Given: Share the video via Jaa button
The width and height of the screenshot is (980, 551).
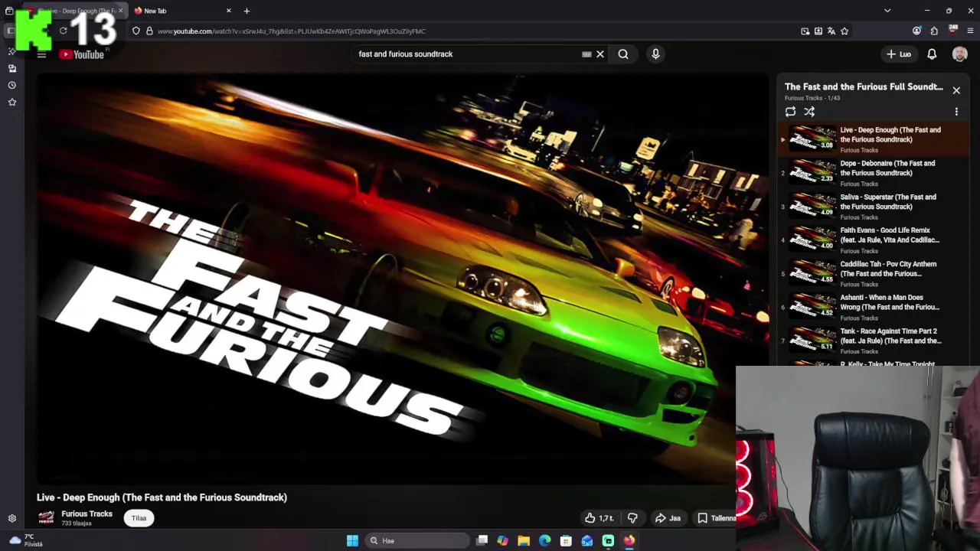Looking at the screenshot, I should [x=668, y=518].
